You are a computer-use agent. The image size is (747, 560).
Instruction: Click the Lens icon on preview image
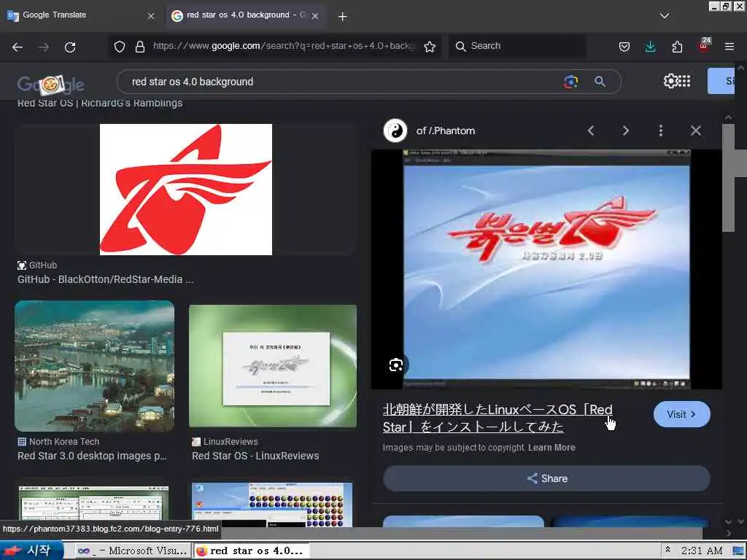tap(396, 365)
